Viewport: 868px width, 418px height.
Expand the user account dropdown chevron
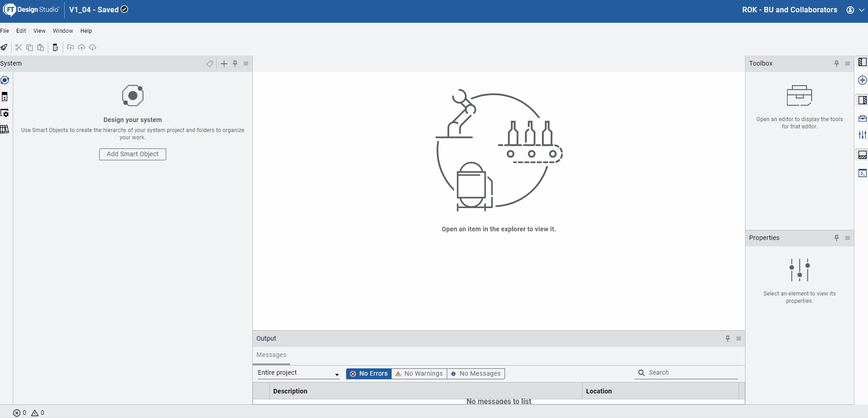point(862,10)
